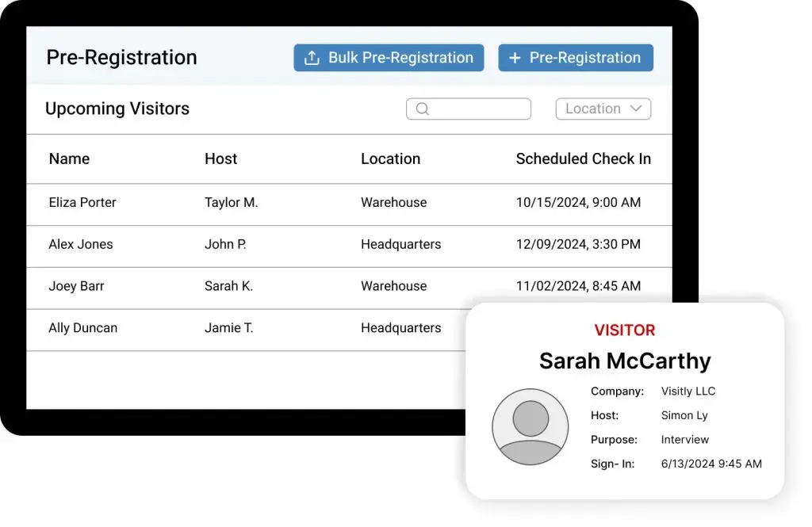Click the + Pre-Registration button

(576, 58)
